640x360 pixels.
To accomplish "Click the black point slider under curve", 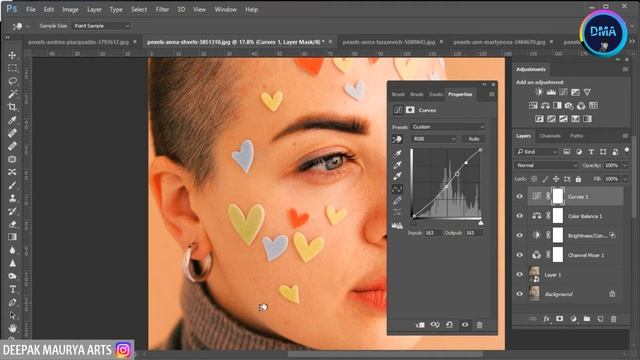I will tap(413, 223).
